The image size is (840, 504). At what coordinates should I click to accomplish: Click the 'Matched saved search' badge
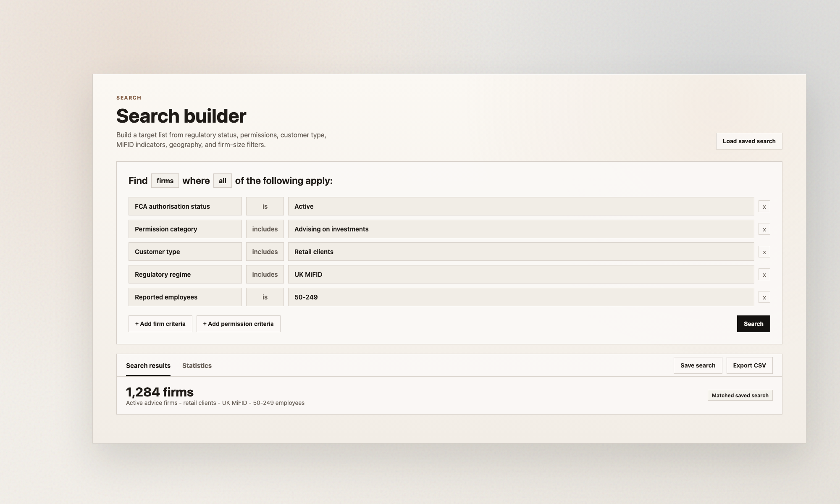pos(740,395)
